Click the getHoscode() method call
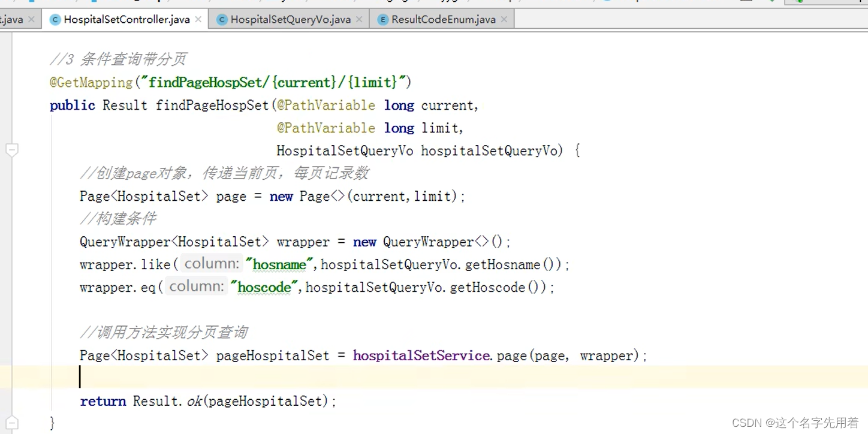The width and height of the screenshot is (868, 434). pyautogui.click(x=496, y=287)
